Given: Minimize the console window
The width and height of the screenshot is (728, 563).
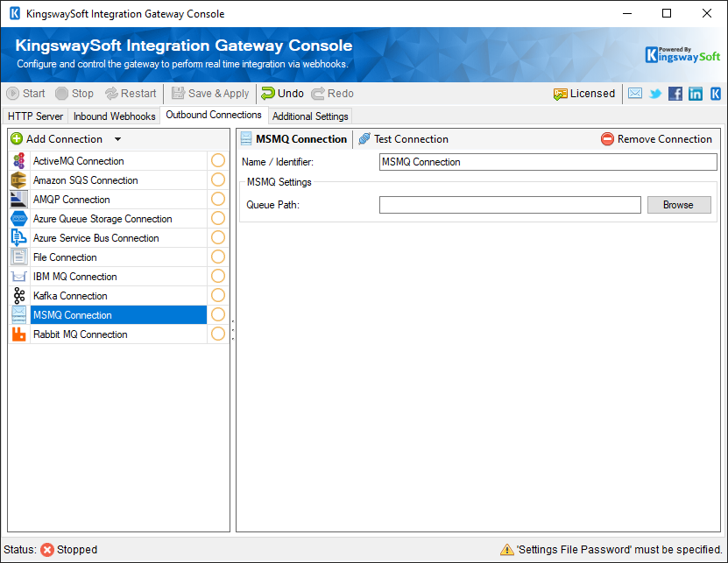Looking at the screenshot, I should tap(627, 13).
